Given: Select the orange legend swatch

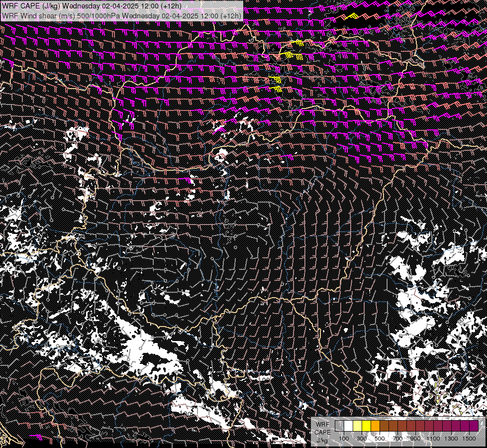Looking at the screenshot, I should coord(375,426).
